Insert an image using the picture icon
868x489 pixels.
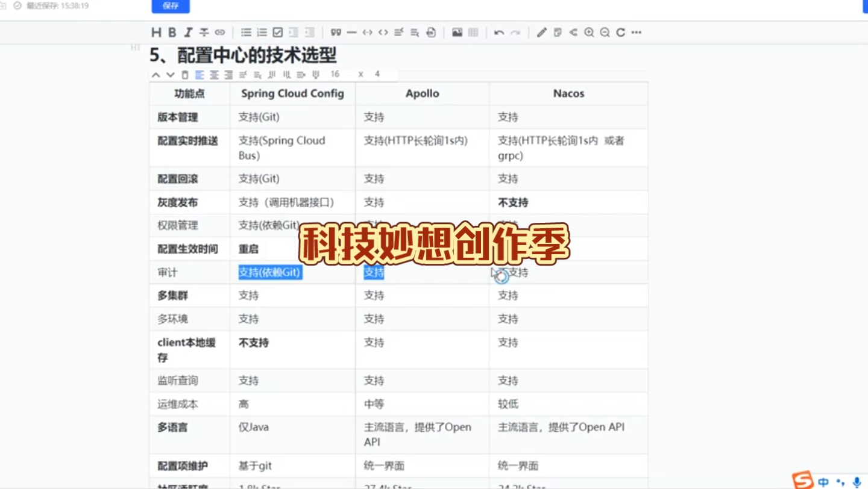pyautogui.click(x=457, y=33)
